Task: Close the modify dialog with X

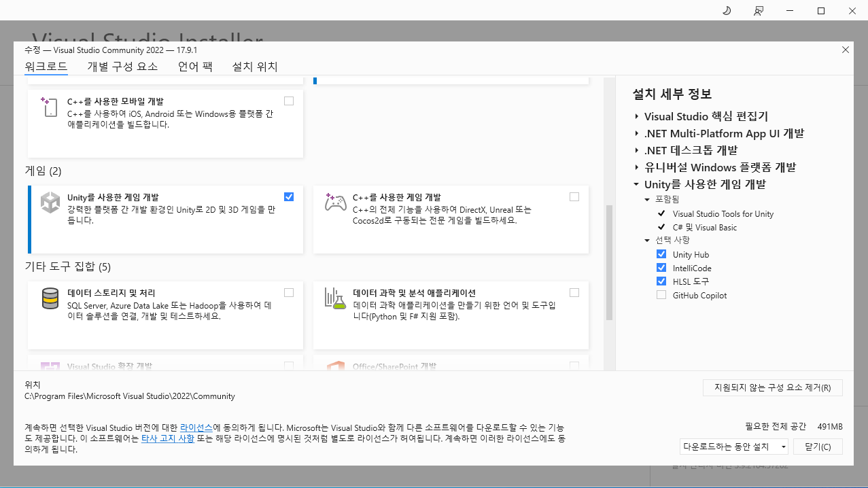Action: click(846, 50)
